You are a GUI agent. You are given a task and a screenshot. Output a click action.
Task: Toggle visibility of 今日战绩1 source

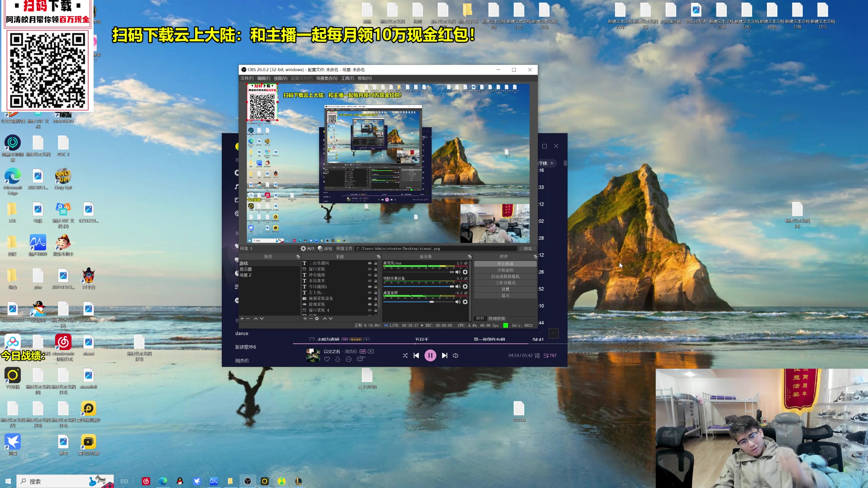(370, 287)
